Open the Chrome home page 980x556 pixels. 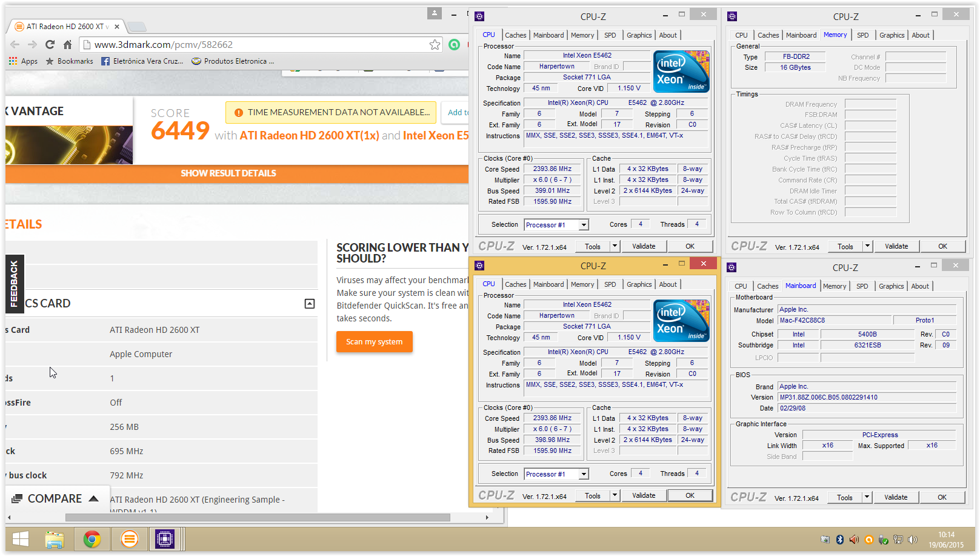(68, 44)
